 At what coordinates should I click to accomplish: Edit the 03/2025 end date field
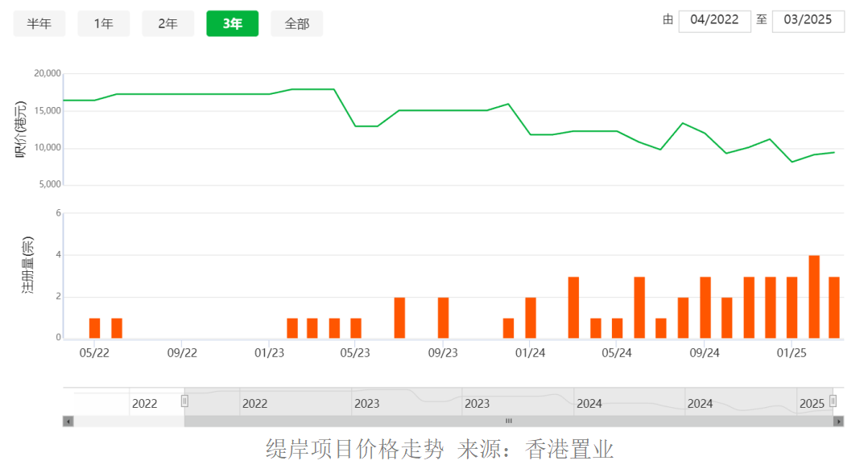(x=808, y=20)
